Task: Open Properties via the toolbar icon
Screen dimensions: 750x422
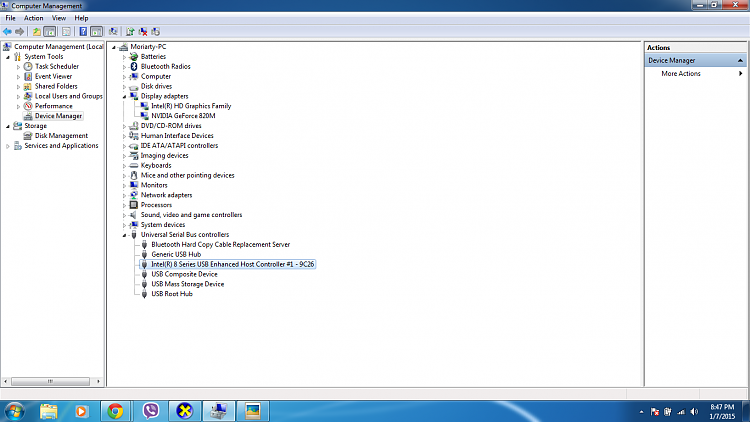Action: click(x=66, y=32)
